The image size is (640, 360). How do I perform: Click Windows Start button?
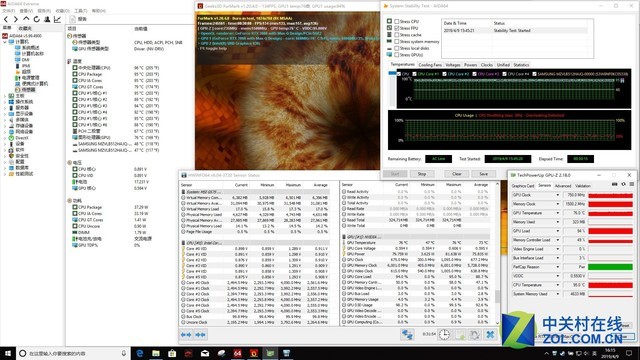[8, 353]
